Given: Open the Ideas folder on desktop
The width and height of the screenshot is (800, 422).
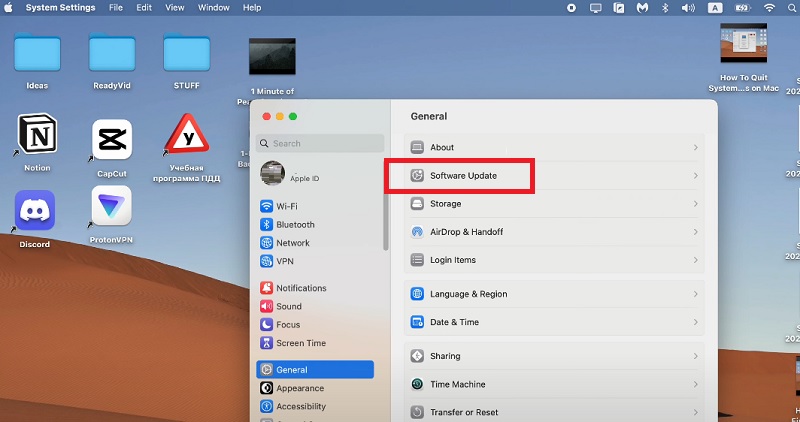Looking at the screenshot, I should click(37, 53).
